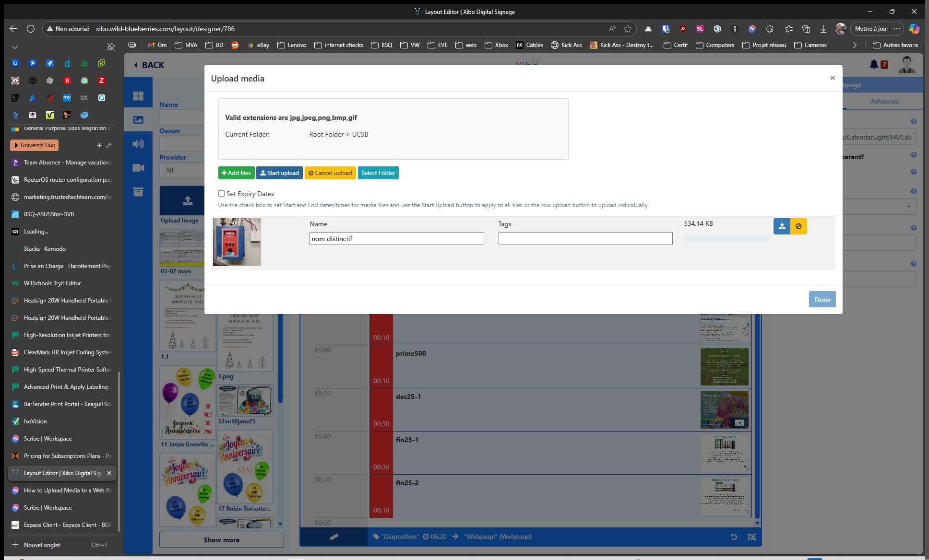Click the Add files button

click(236, 173)
